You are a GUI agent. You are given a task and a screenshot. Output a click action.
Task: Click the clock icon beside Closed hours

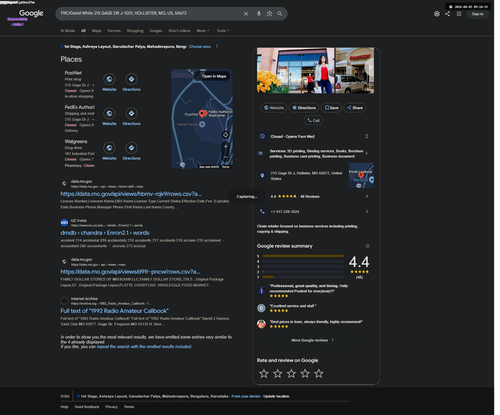(x=262, y=136)
